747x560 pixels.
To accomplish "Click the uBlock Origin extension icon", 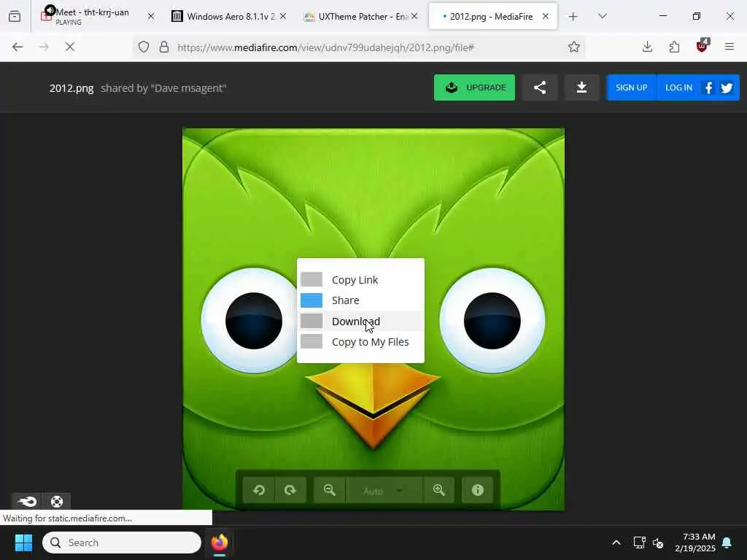I will click(703, 46).
